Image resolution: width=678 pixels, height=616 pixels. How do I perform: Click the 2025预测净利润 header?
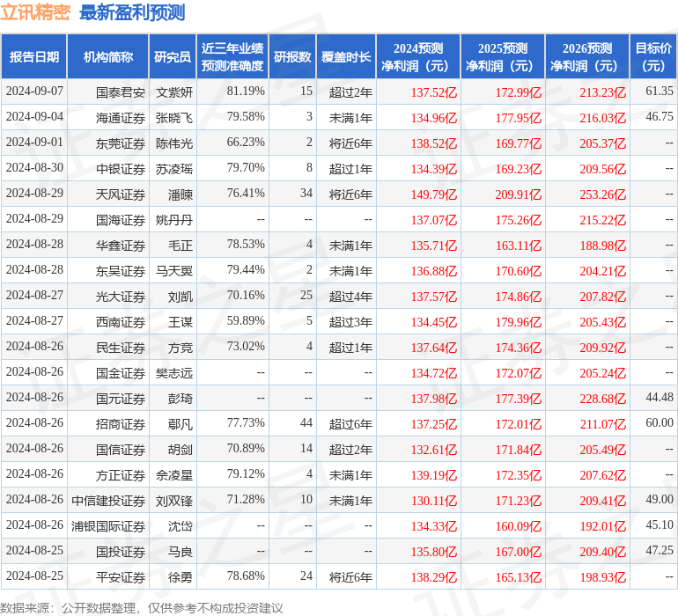pos(503,56)
